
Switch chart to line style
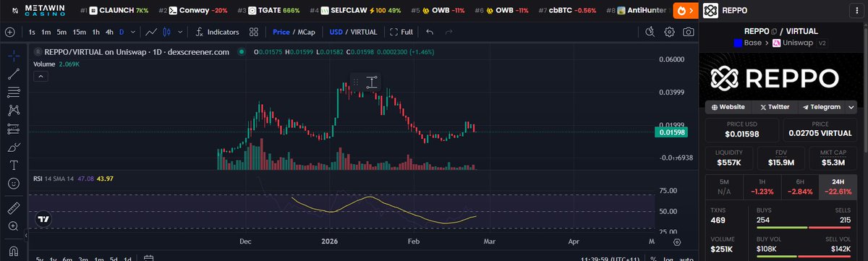point(151,32)
